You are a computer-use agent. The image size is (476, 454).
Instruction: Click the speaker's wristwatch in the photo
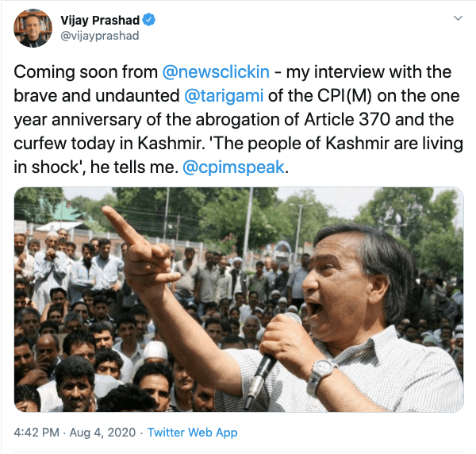[321, 378]
